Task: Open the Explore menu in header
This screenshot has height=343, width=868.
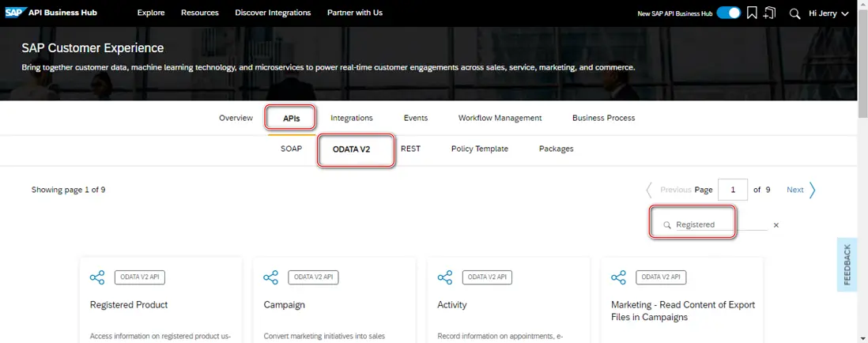Action: (x=150, y=13)
